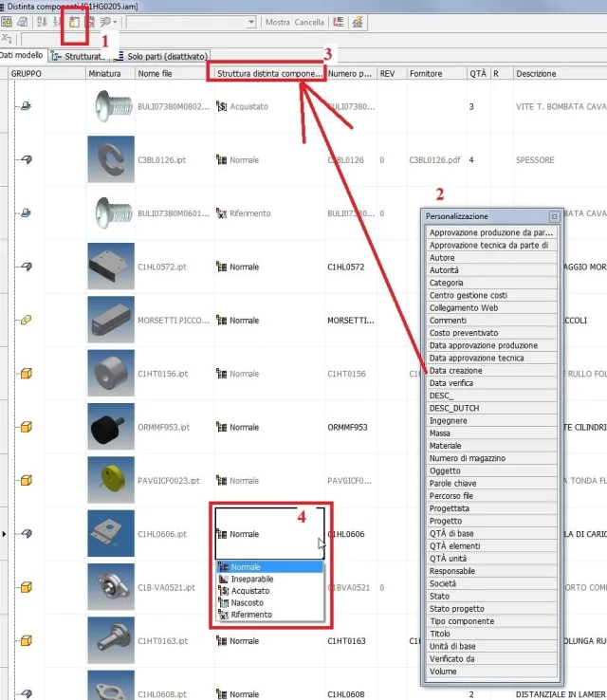Click the Mostra button
607x700 pixels.
point(277,23)
